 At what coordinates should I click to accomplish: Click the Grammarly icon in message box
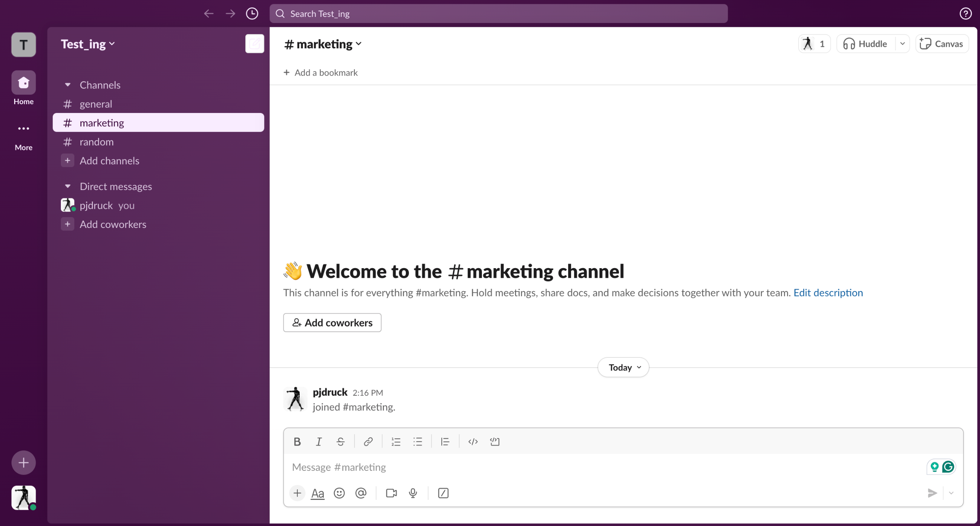(948, 467)
